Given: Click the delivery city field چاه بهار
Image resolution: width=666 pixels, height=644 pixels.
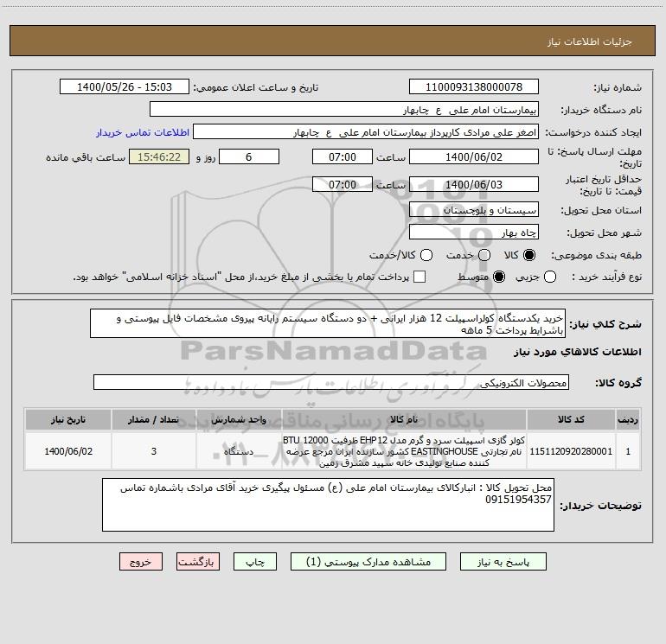Looking at the screenshot, I should coord(474,232).
